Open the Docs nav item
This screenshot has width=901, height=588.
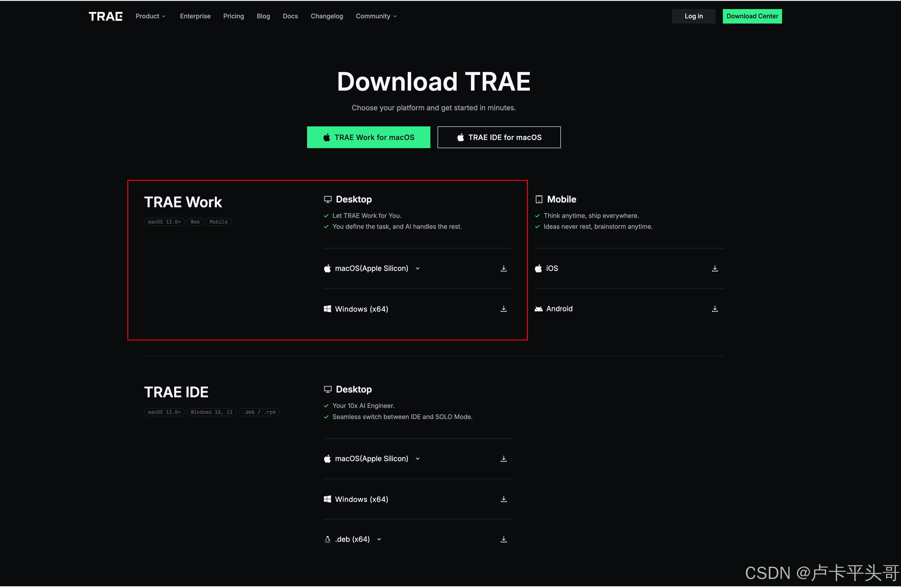pos(290,16)
